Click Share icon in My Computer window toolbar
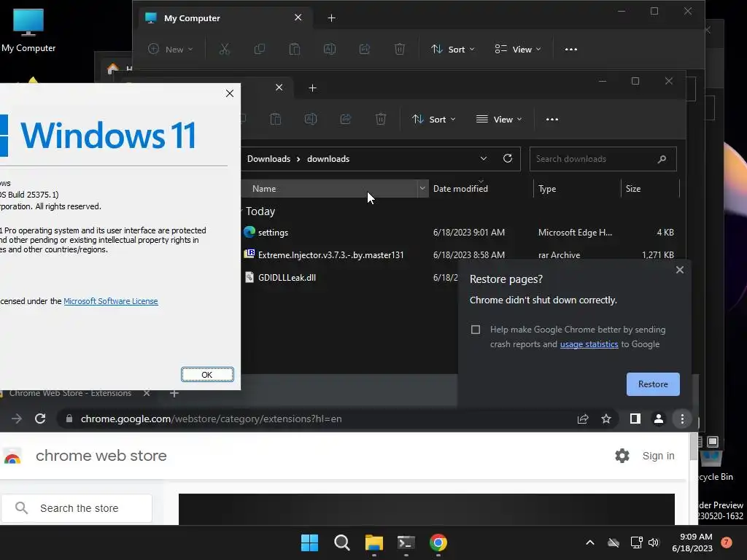 point(365,49)
